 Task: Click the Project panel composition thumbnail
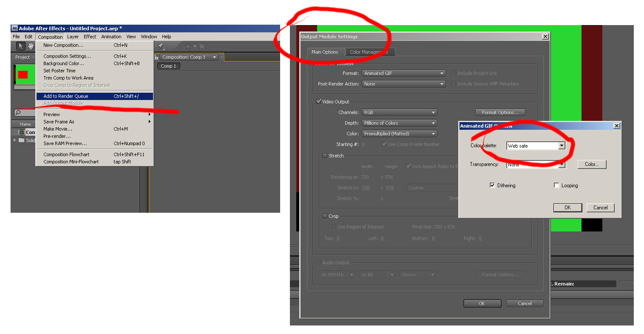(25, 74)
